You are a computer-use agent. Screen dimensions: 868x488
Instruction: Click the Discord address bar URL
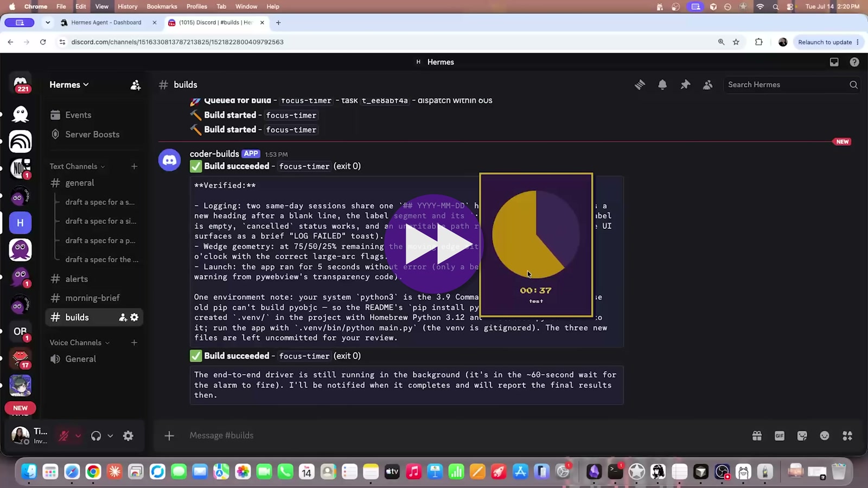177,42
